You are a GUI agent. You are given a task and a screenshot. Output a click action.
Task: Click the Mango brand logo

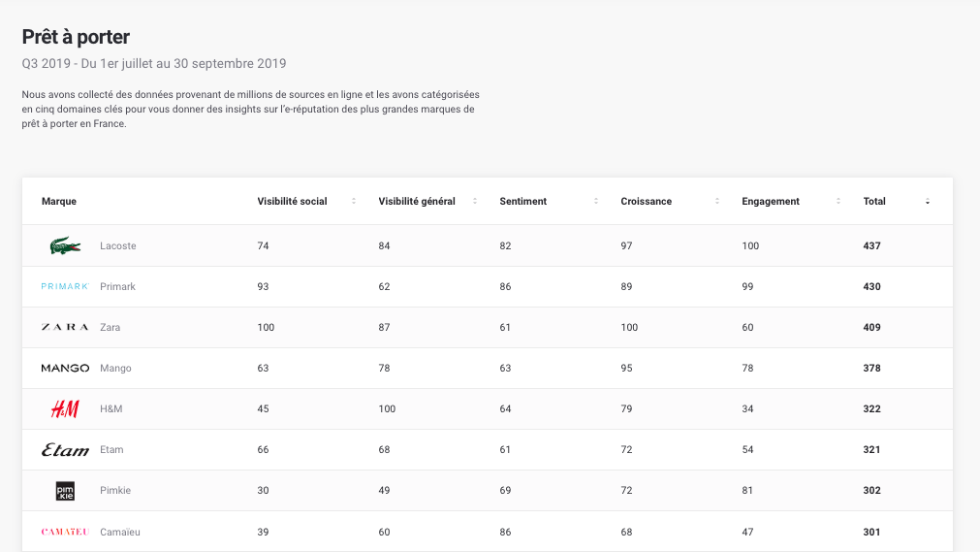pos(65,369)
